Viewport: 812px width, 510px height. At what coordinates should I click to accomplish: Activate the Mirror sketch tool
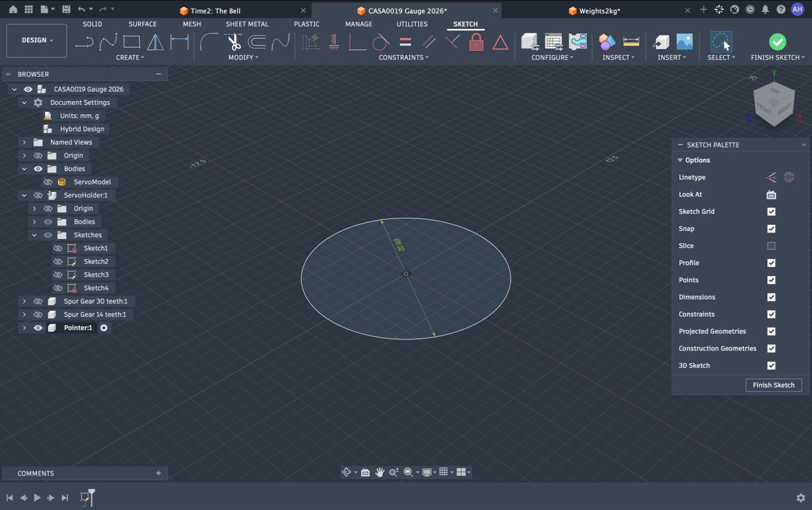pyautogui.click(x=155, y=42)
